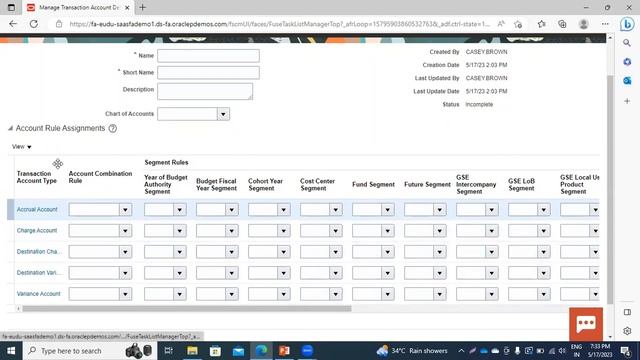Image resolution: width=640 pixels, height=360 pixels.
Task: Open Variance Account Future Segment dropdown
Action: [x=440, y=294]
